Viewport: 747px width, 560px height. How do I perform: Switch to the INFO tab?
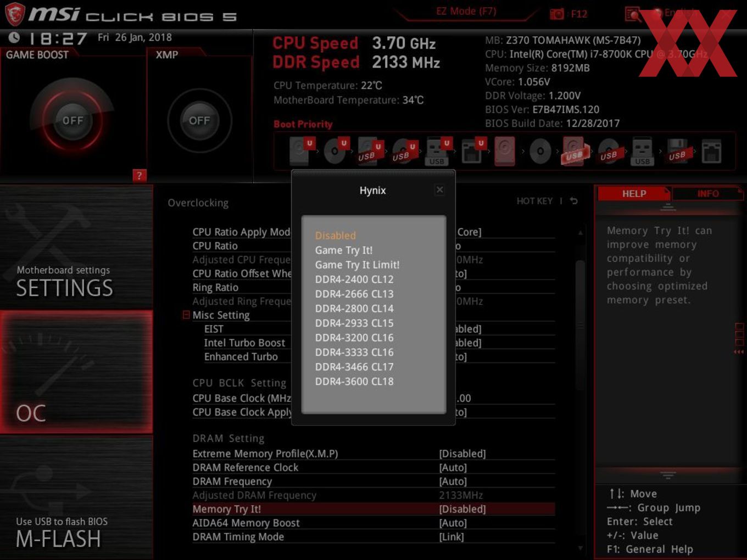click(708, 193)
